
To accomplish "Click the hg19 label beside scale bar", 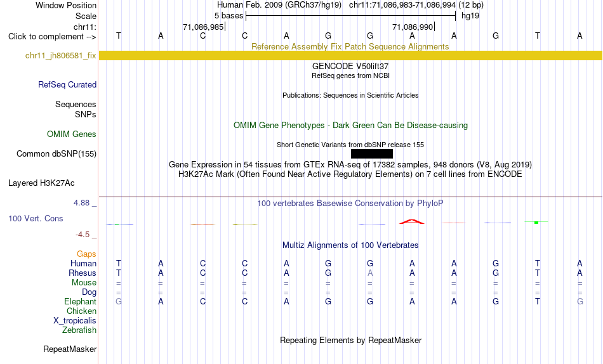I will coord(470,16).
